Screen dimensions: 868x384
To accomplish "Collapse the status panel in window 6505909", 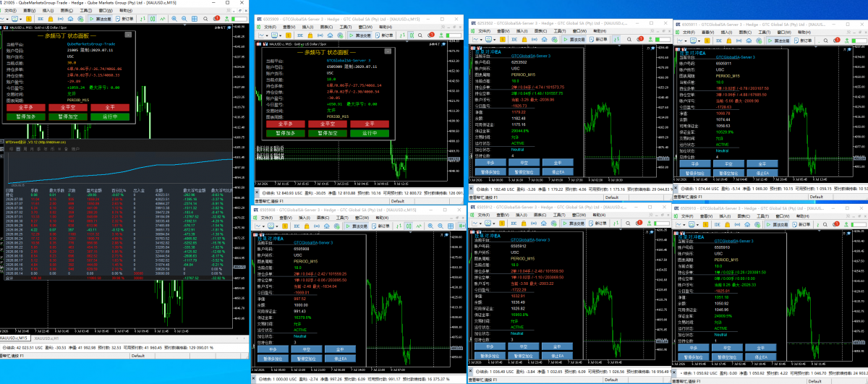I will tap(386, 53).
